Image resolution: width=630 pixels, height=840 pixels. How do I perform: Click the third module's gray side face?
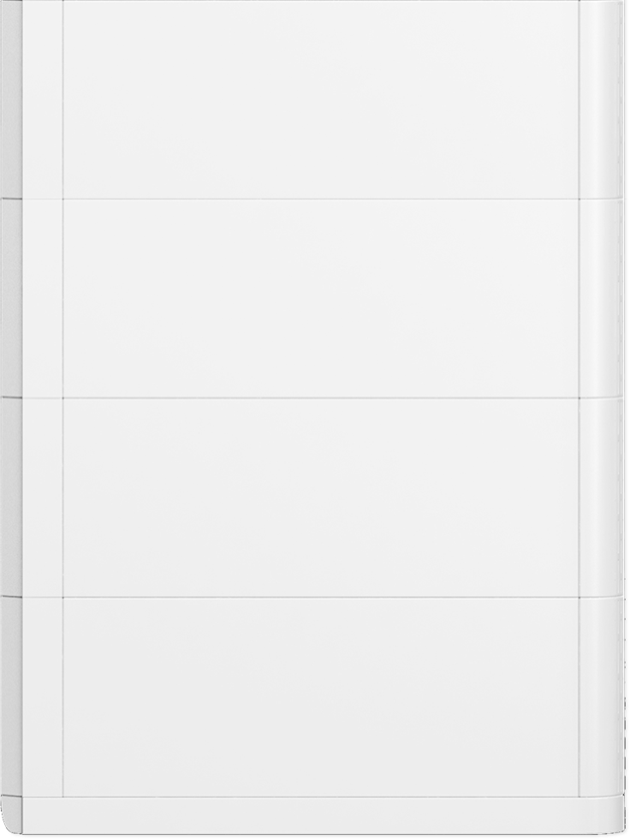[x=11, y=497]
